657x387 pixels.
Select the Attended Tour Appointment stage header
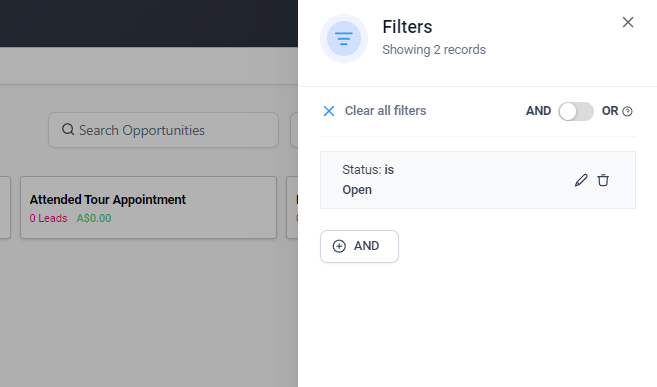(107, 199)
